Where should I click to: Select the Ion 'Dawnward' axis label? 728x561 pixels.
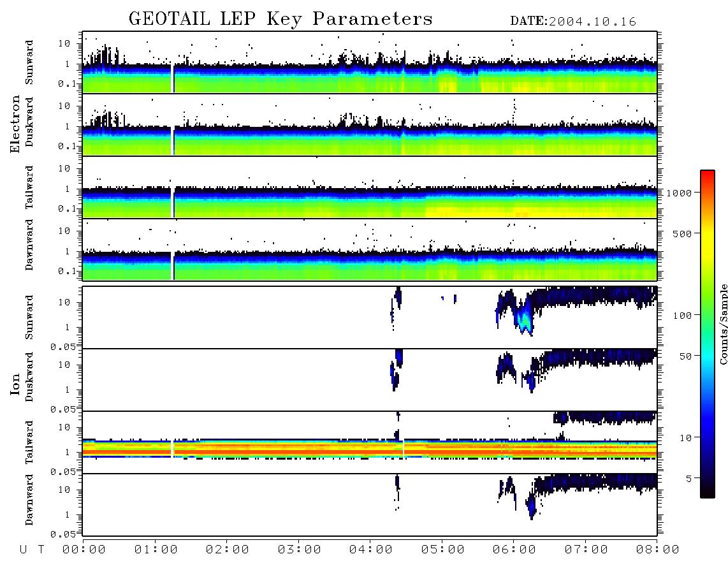[x=29, y=500]
